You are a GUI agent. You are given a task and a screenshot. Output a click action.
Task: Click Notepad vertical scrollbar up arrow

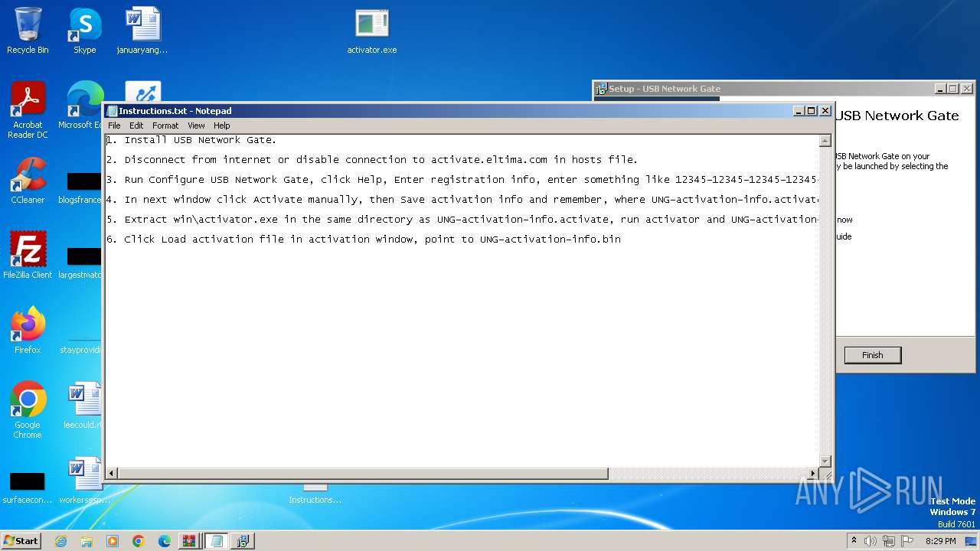click(825, 141)
